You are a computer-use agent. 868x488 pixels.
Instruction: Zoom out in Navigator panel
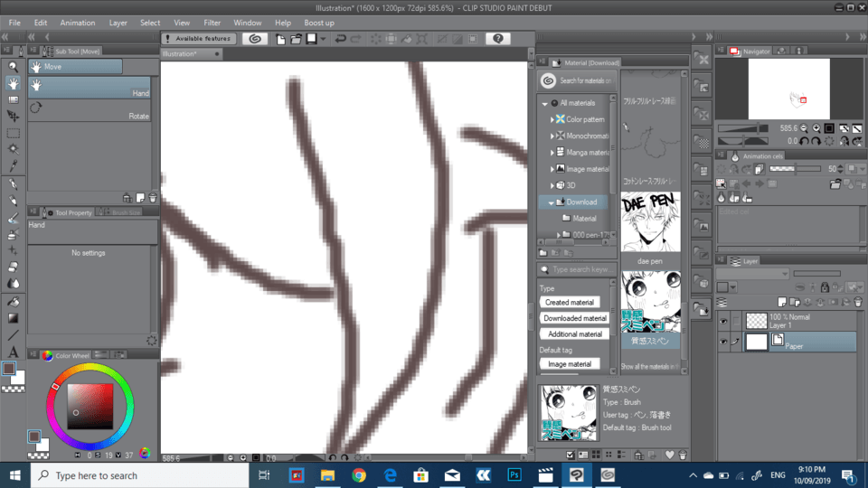[804, 128]
